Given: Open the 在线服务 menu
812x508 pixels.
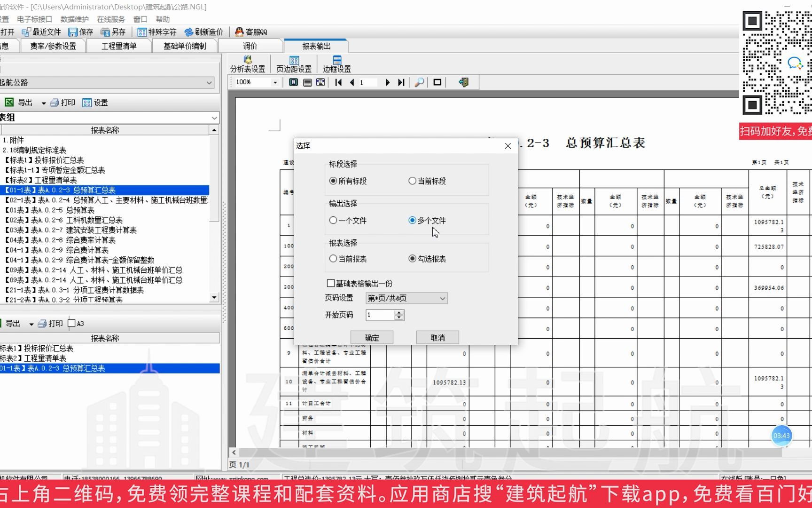Looking at the screenshot, I should [111, 19].
